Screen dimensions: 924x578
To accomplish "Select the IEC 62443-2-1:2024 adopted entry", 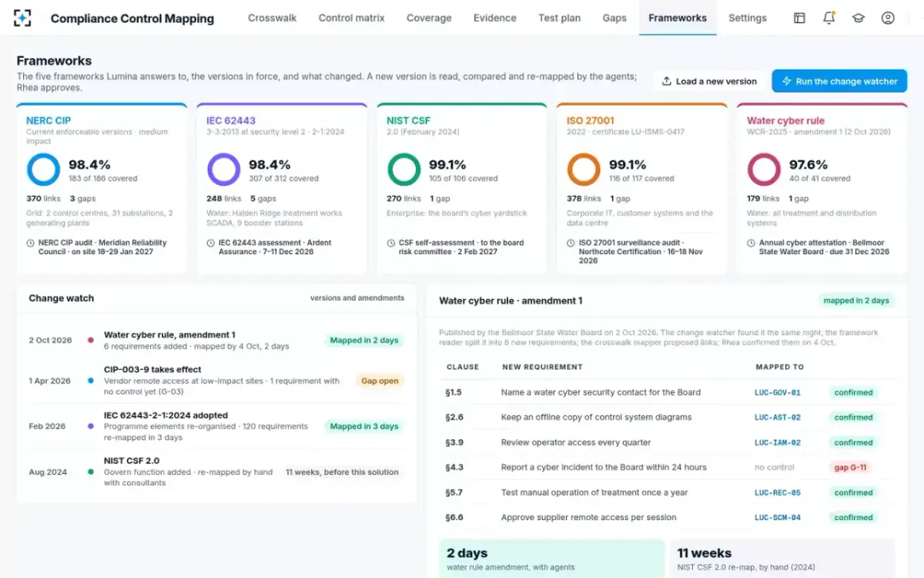I will point(216,426).
